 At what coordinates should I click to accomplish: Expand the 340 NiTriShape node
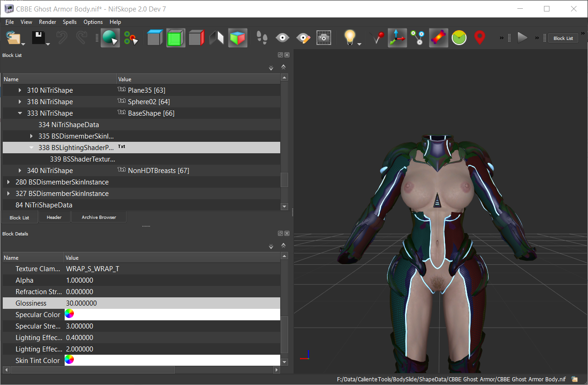[x=20, y=171]
